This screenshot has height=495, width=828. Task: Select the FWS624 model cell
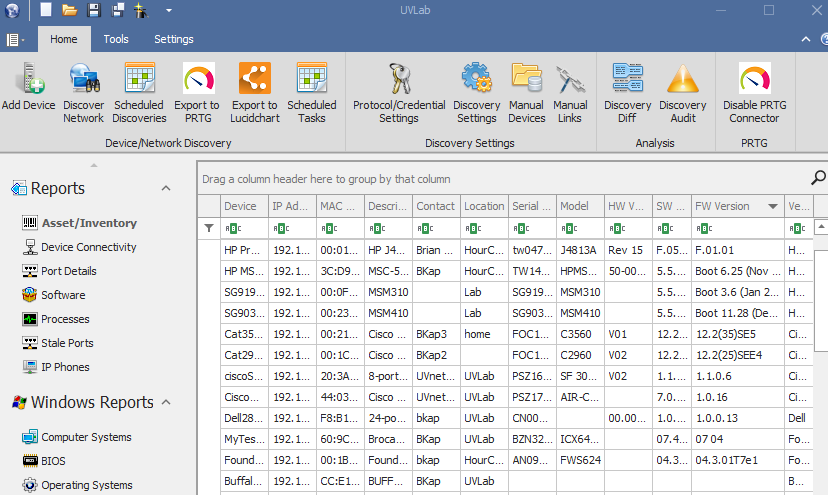[x=580, y=460]
